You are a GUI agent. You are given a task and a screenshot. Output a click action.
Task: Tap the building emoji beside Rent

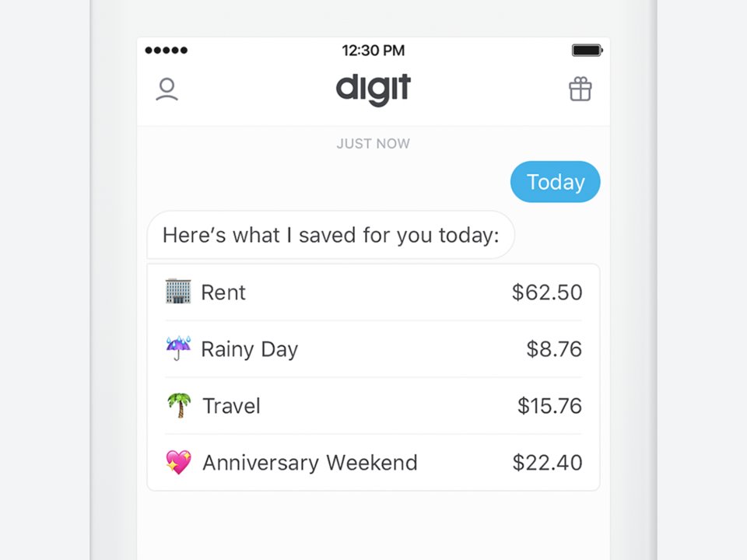178,292
